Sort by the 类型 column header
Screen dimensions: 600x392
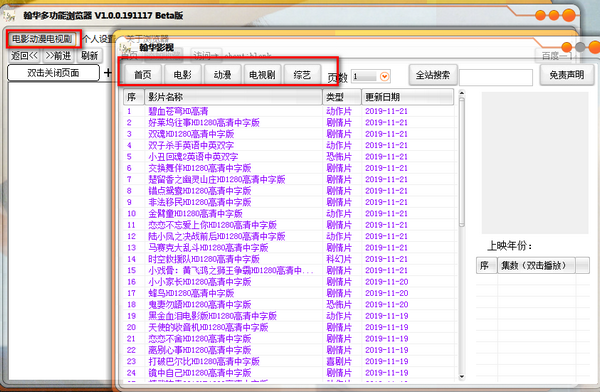(342, 97)
